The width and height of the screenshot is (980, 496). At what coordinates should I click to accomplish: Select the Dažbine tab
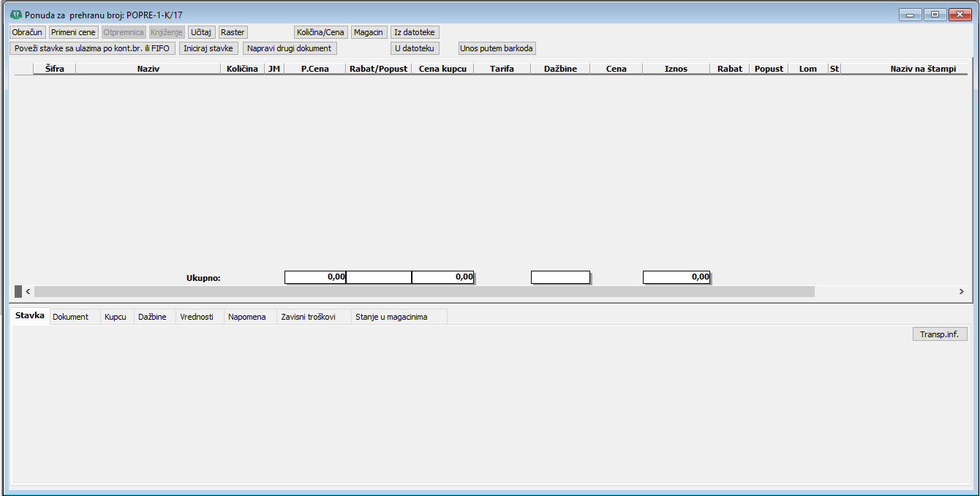point(152,317)
